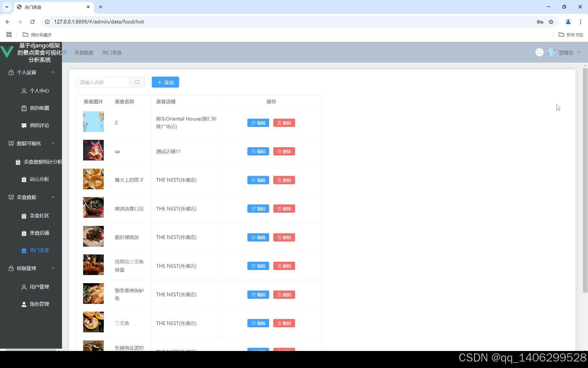
Task: Delete the 鹅肝樱桃派 row
Action: [x=284, y=237]
